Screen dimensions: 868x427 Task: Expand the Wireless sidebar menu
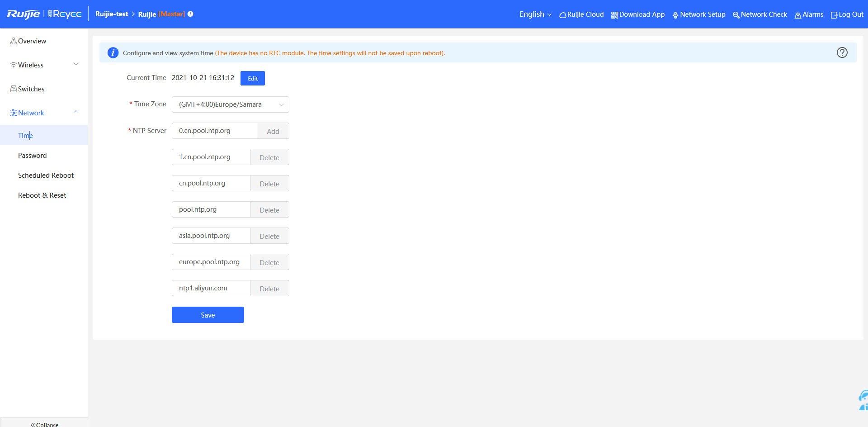click(44, 65)
